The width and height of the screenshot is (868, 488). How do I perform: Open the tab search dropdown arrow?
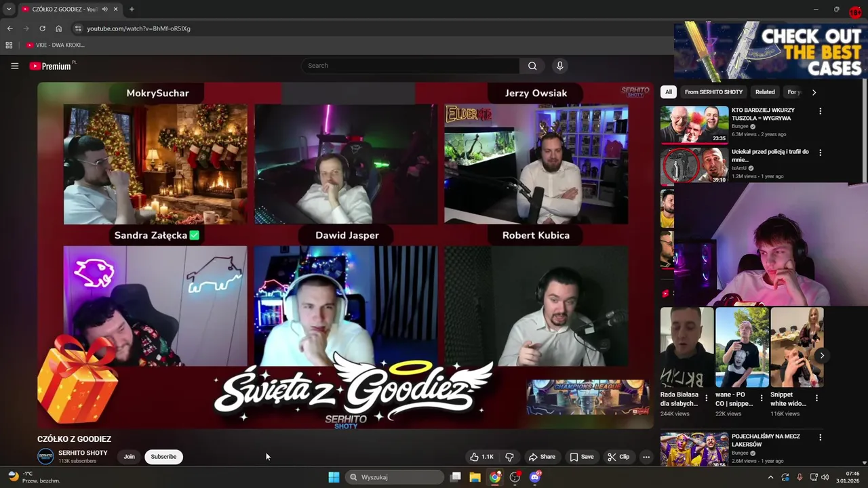click(9, 9)
